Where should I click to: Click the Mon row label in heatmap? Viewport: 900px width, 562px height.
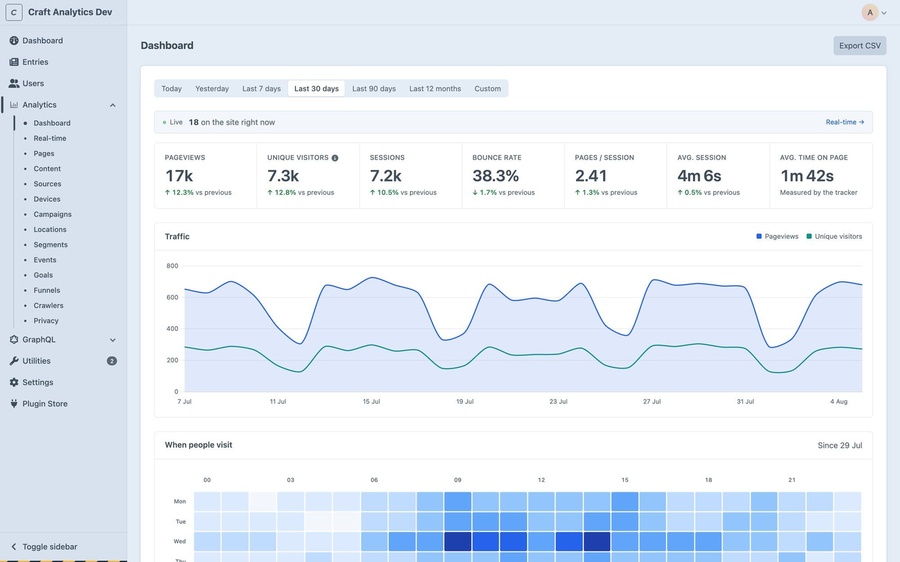click(x=180, y=501)
